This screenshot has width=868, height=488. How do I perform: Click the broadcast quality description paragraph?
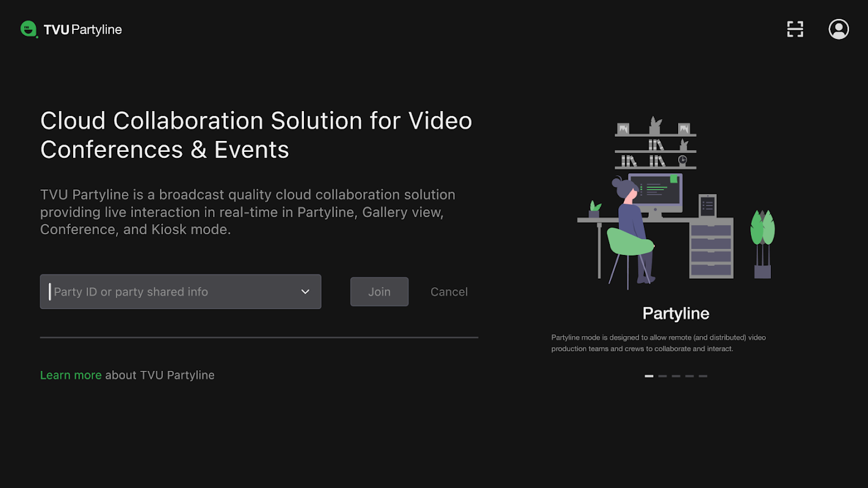pyautogui.click(x=248, y=212)
